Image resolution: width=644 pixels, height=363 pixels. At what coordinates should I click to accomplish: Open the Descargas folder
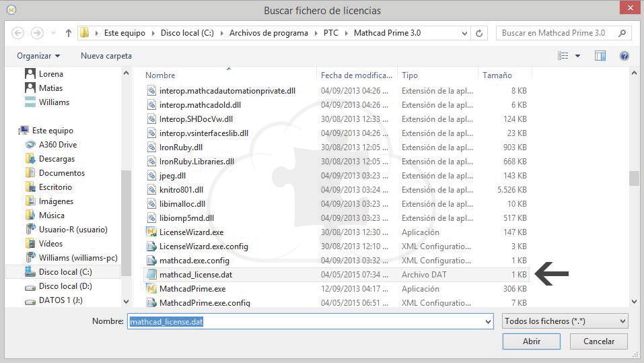(50, 159)
